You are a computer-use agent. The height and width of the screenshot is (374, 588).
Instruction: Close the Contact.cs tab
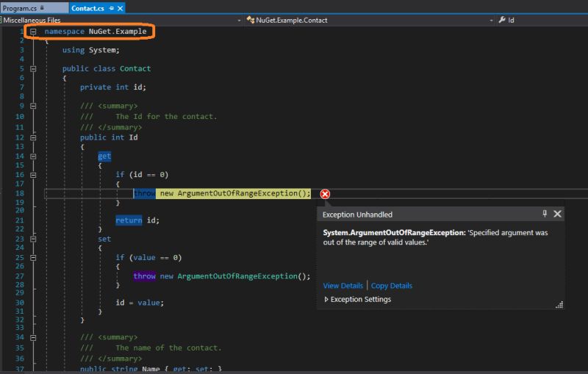point(121,8)
